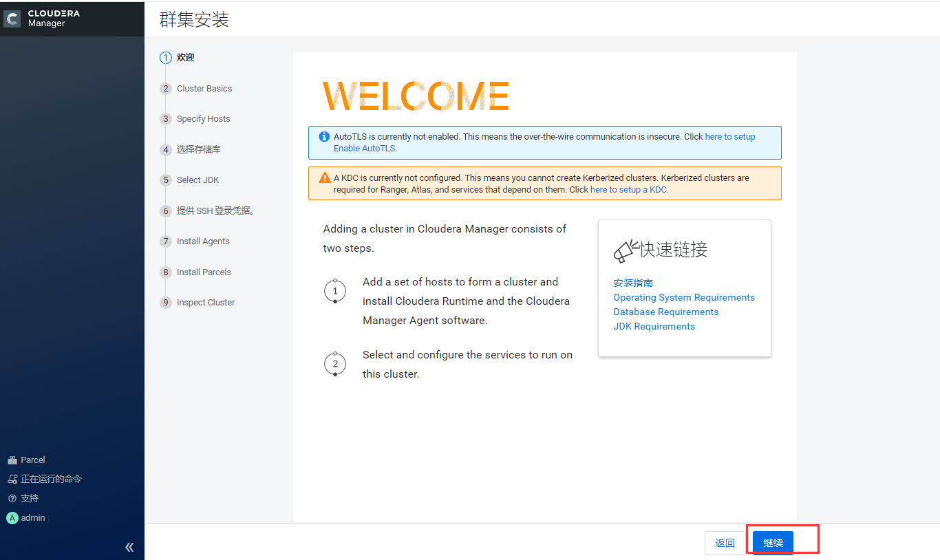
Task: Open the 安装指南 quick link
Action: pos(633,283)
